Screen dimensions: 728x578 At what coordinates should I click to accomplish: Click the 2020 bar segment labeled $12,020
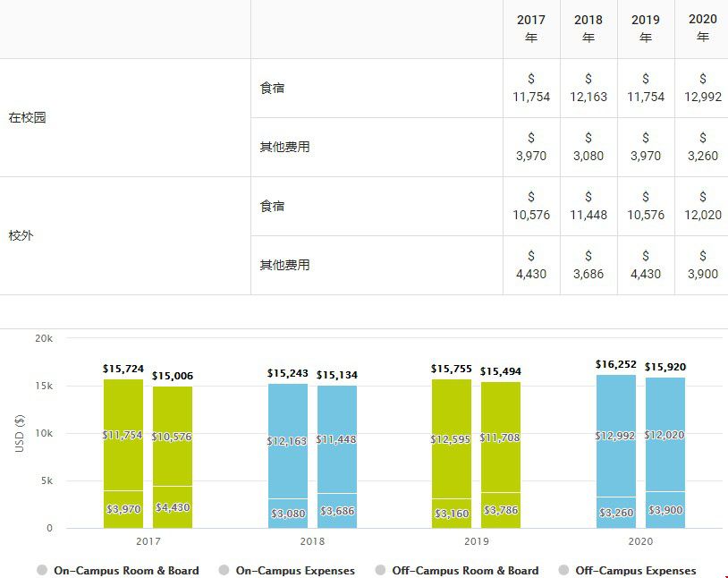[x=665, y=435]
